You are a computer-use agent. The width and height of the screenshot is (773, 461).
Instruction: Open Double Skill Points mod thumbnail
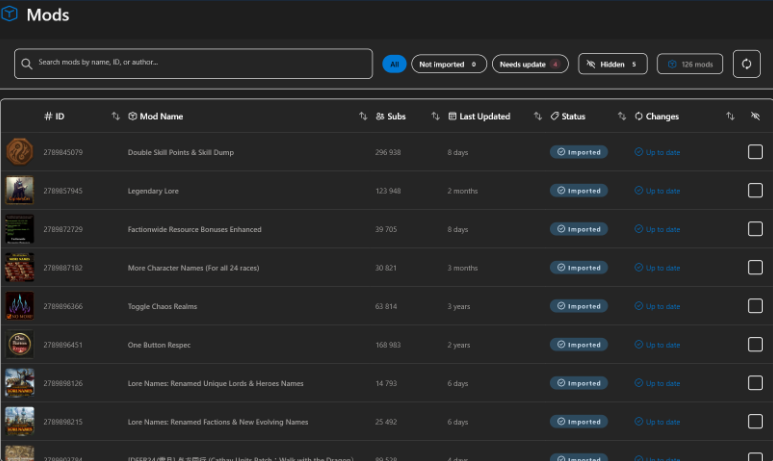click(x=20, y=151)
